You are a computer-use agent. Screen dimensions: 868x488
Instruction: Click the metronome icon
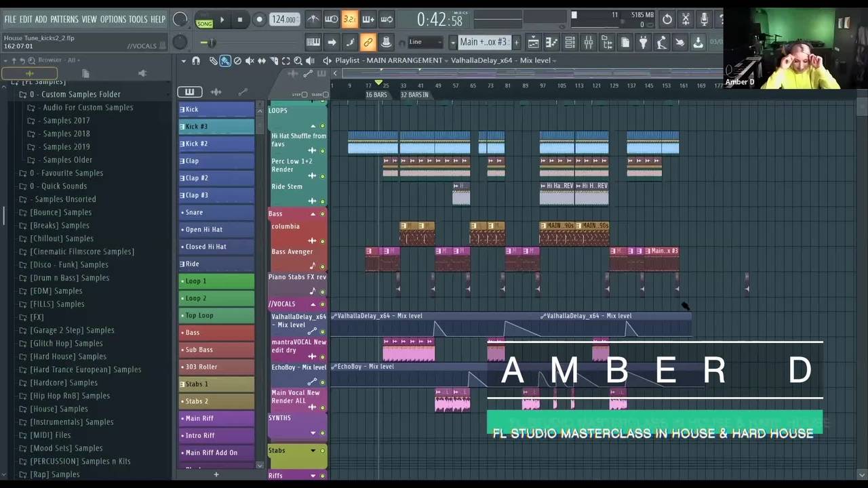(x=313, y=20)
